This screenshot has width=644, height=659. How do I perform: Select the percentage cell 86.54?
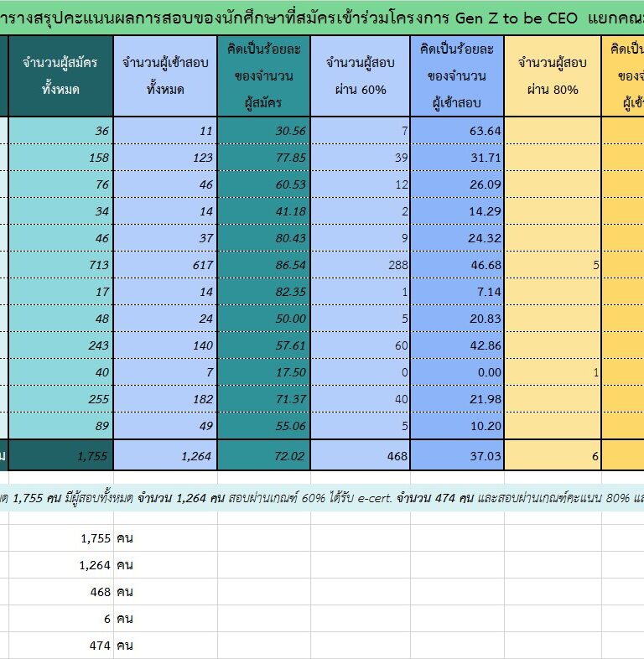(x=263, y=265)
